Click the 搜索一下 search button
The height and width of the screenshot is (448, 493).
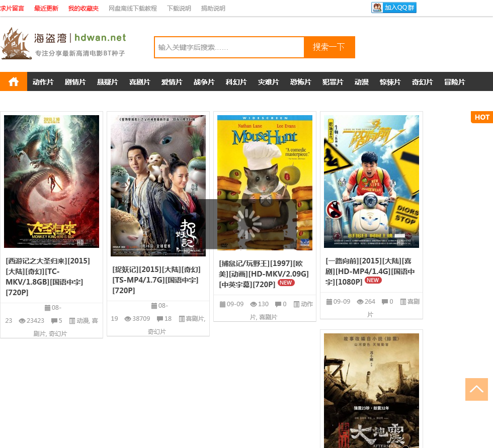pos(329,47)
